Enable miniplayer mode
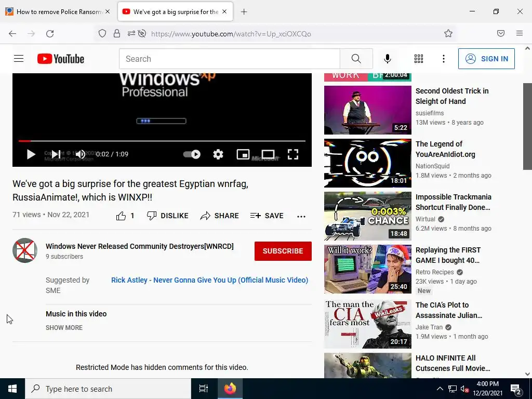The height and width of the screenshot is (399, 532). pos(243,154)
